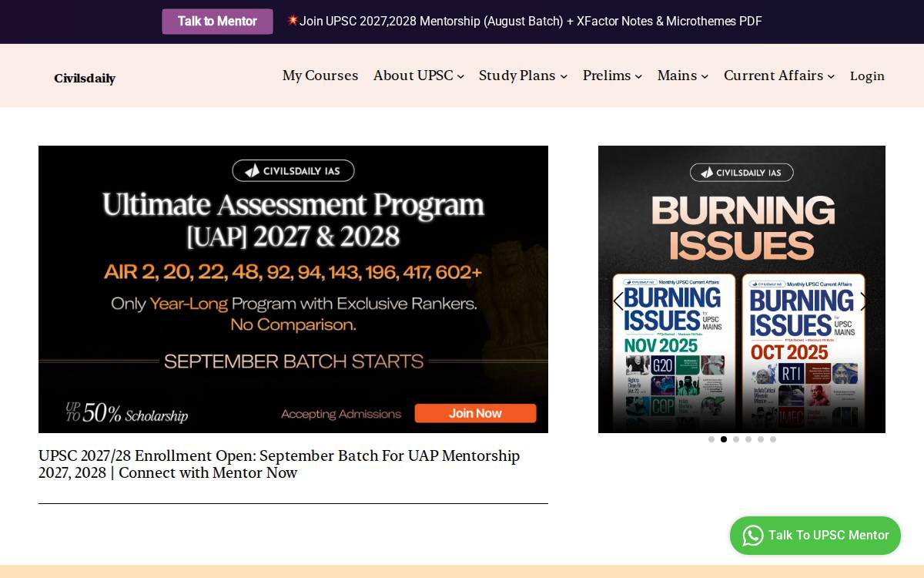Click the spark emoji before the announcement

tap(293, 20)
